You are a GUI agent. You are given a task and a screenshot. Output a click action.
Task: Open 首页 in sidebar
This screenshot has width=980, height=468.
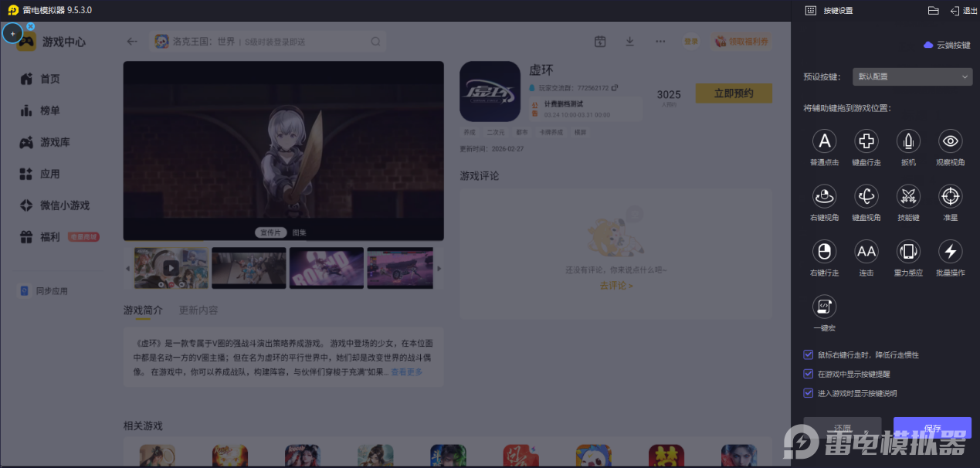[40, 79]
